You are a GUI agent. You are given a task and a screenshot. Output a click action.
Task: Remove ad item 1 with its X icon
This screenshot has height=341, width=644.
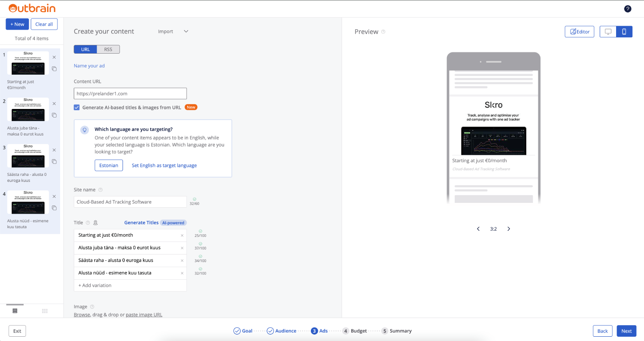point(54,57)
